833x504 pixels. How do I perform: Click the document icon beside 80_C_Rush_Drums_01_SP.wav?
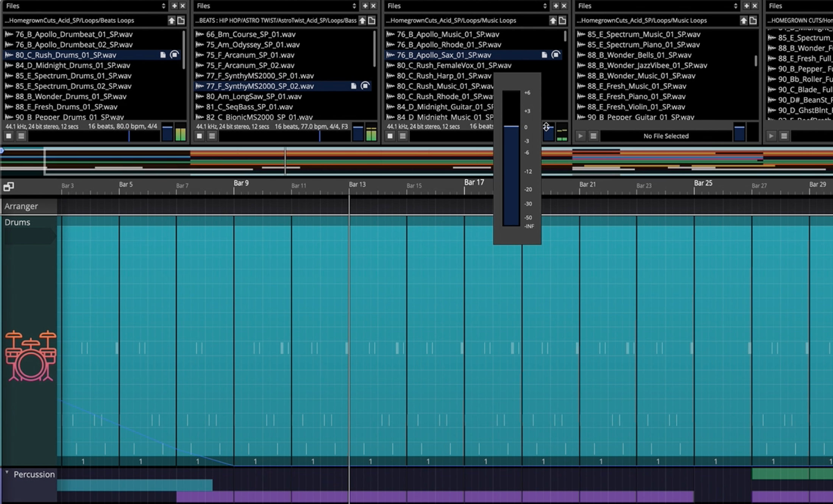pos(163,55)
